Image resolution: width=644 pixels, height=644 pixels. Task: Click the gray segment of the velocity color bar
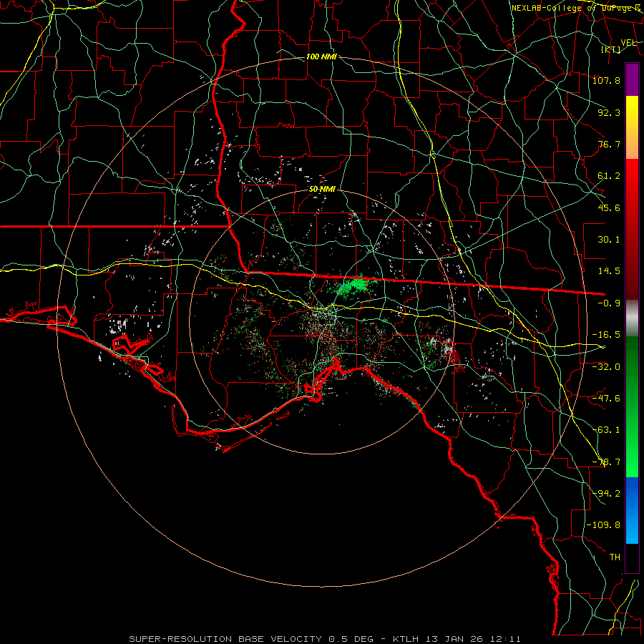[632, 318]
